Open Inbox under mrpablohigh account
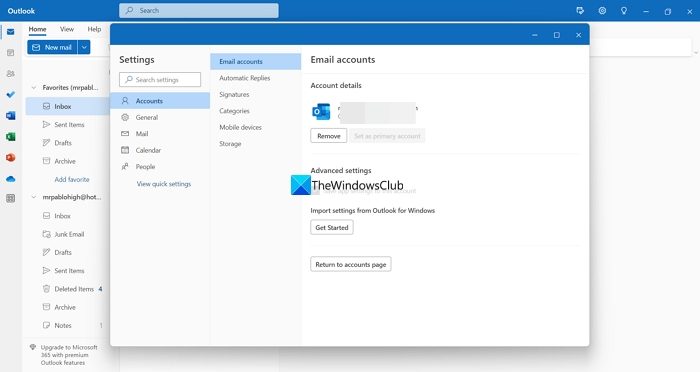700x372 pixels. pyautogui.click(x=68, y=216)
